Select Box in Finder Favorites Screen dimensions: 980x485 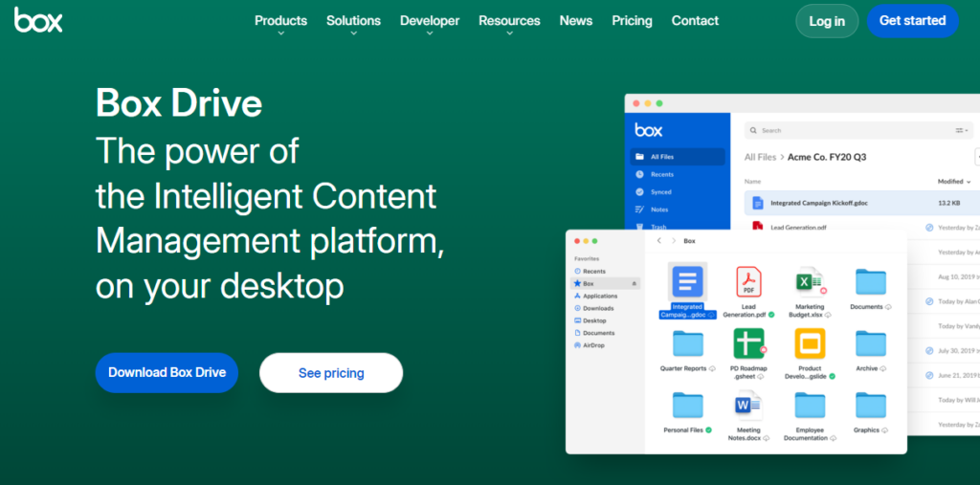tap(606, 284)
